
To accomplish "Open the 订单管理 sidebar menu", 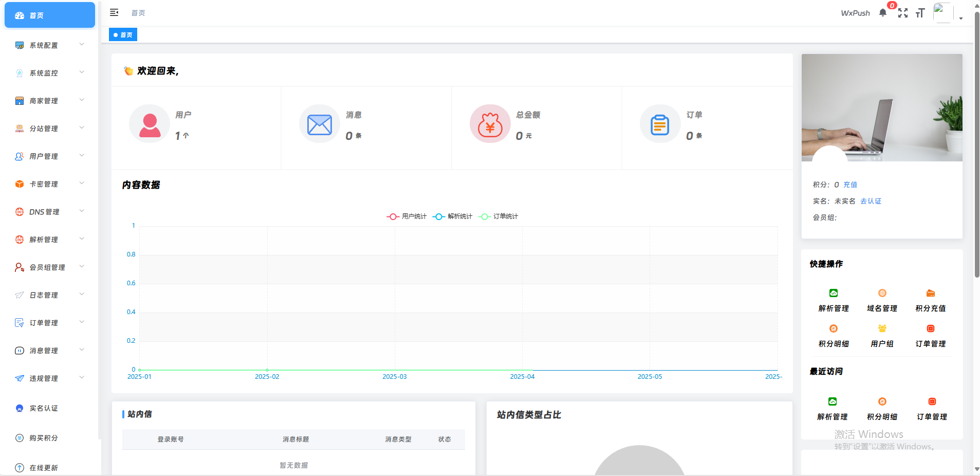I will pyautogui.click(x=50, y=323).
